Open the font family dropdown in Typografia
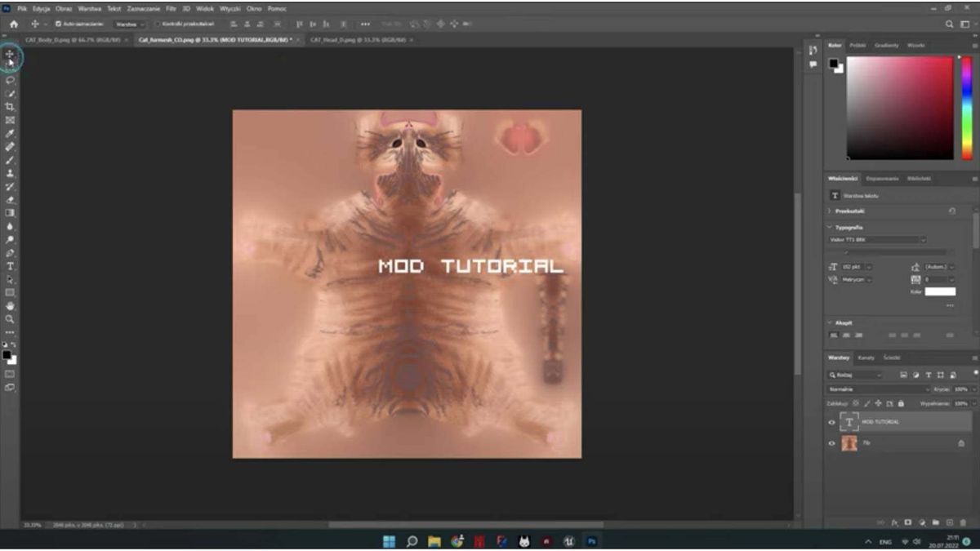The image size is (980, 551). pos(878,240)
